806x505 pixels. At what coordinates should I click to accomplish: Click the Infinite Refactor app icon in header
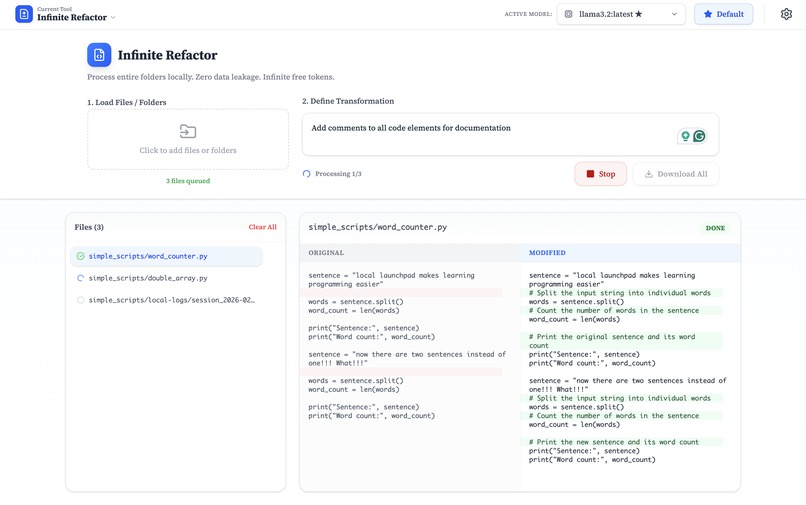[24, 14]
